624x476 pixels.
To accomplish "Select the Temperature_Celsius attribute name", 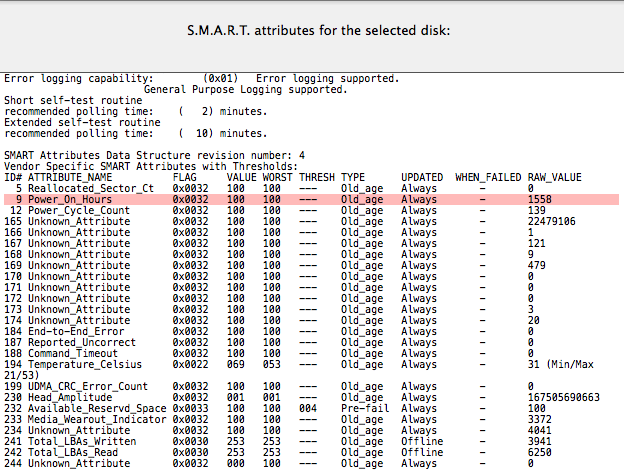I will tap(85, 365).
